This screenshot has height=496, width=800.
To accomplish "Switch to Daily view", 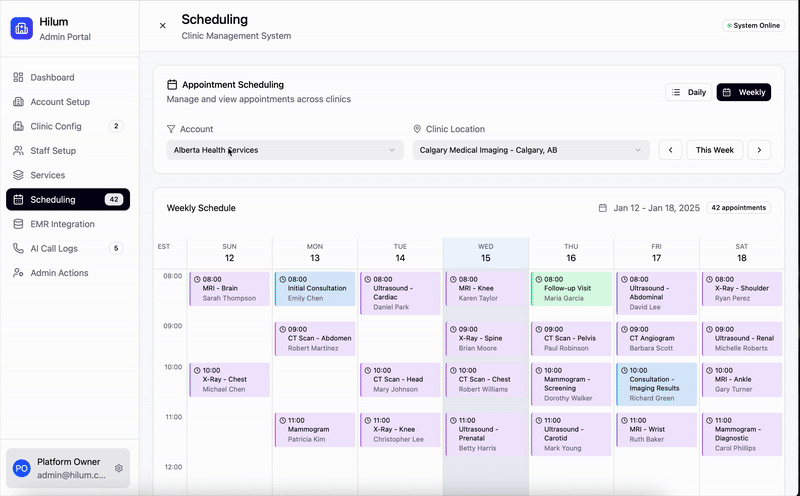I will click(x=689, y=92).
